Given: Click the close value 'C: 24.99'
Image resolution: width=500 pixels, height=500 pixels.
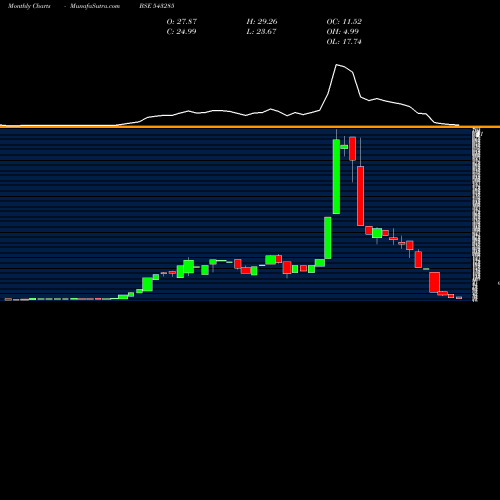Looking at the screenshot, I should point(181,31).
